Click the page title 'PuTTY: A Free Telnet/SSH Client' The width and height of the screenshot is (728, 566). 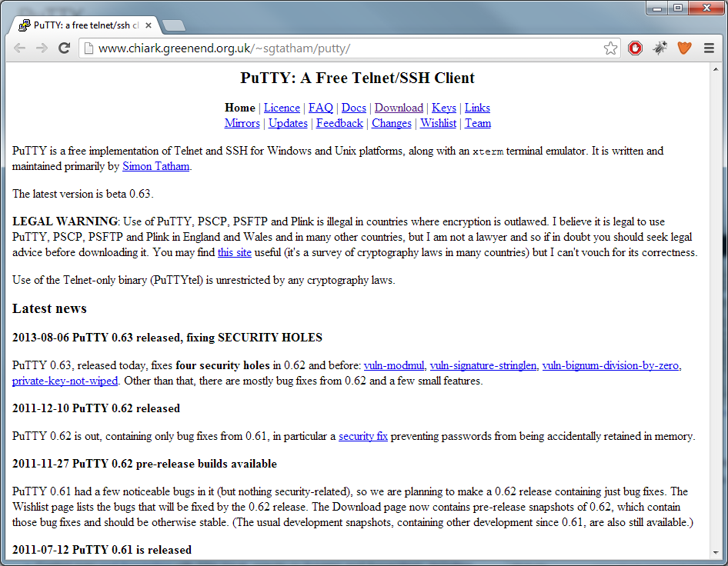(358, 78)
